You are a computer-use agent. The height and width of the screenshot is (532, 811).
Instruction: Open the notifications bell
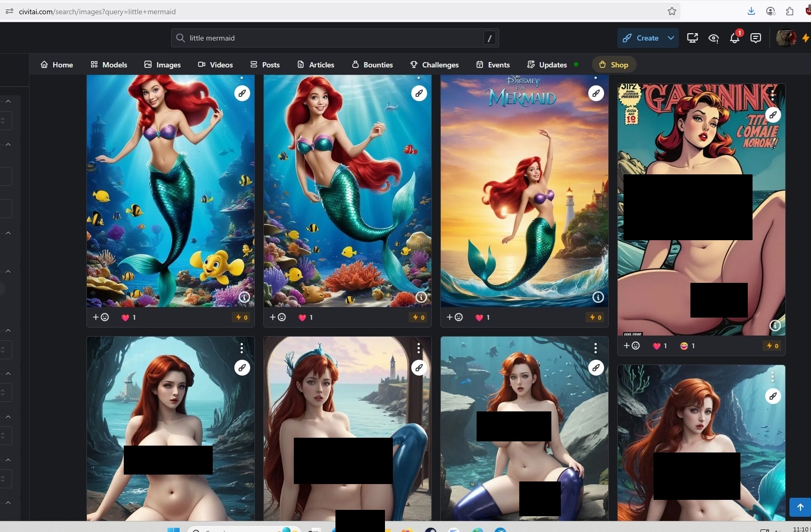click(735, 38)
